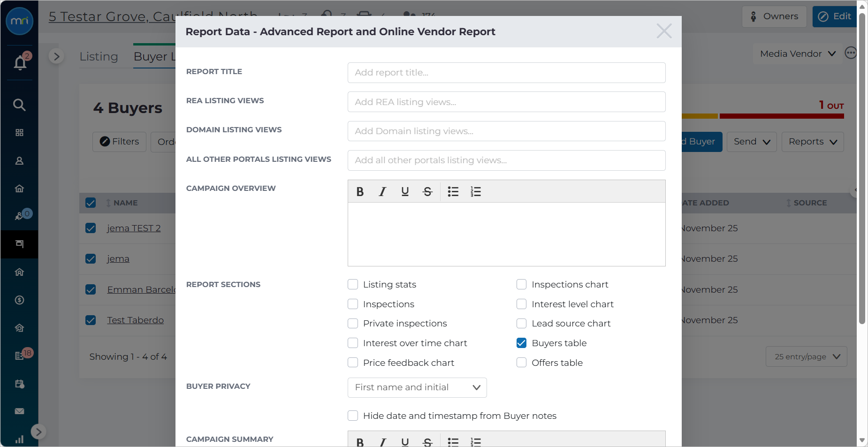Open the sidebar icon with 18 badge

point(19,356)
